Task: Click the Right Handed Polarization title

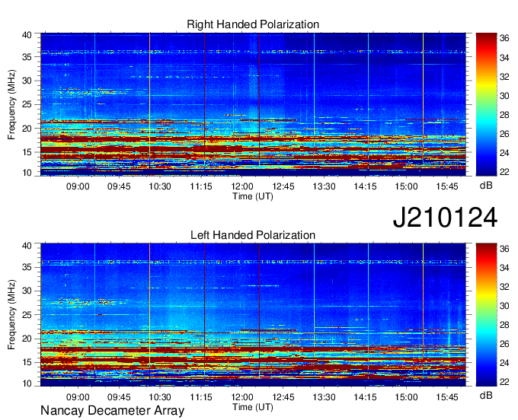Action: (253, 24)
